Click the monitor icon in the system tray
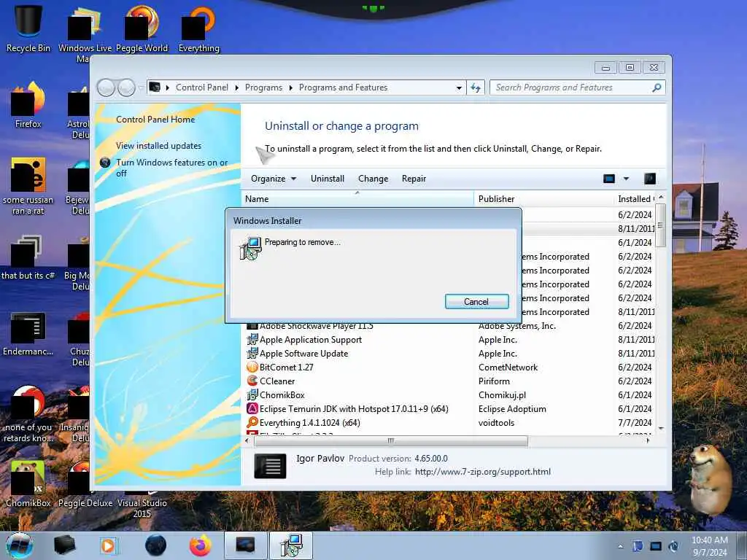 point(656,546)
